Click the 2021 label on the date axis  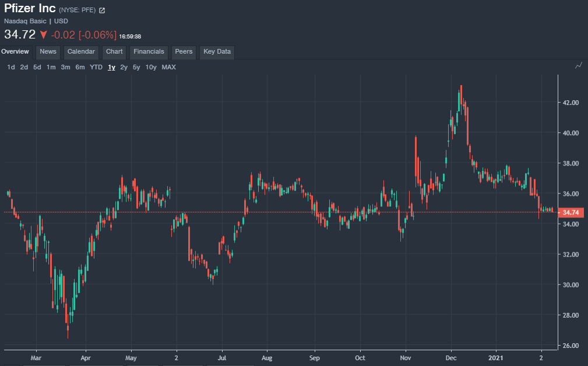click(x=496, y=358)
